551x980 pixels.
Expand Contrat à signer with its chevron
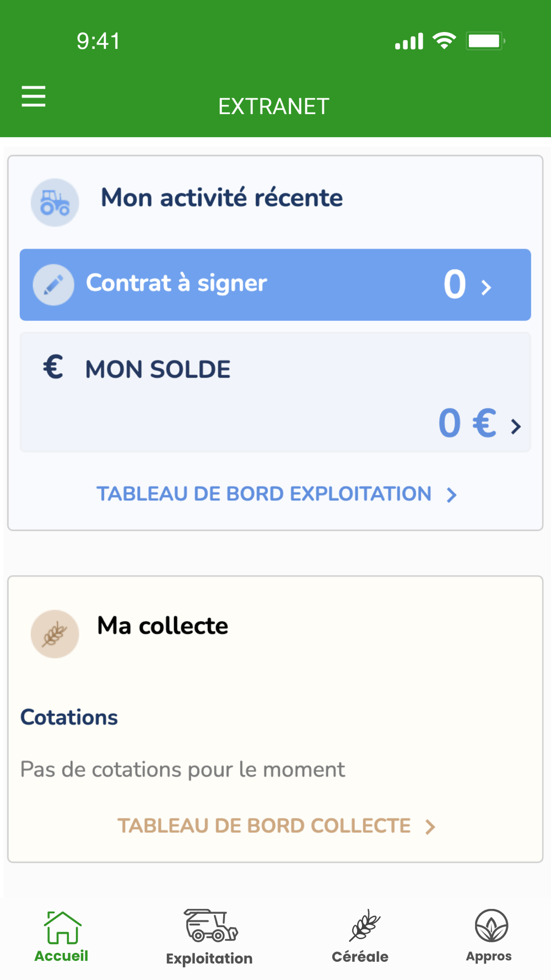click(x=486, y=287)
